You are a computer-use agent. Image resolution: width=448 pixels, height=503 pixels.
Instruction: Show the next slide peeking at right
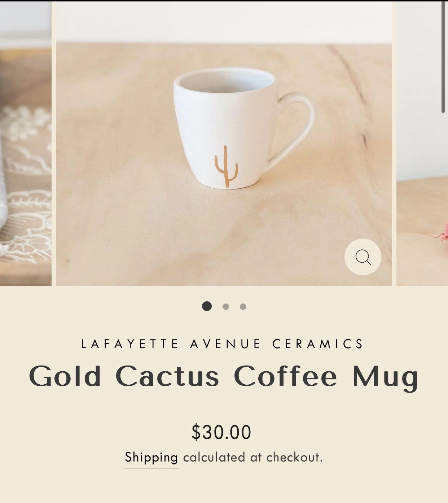[x=422, y=144]
